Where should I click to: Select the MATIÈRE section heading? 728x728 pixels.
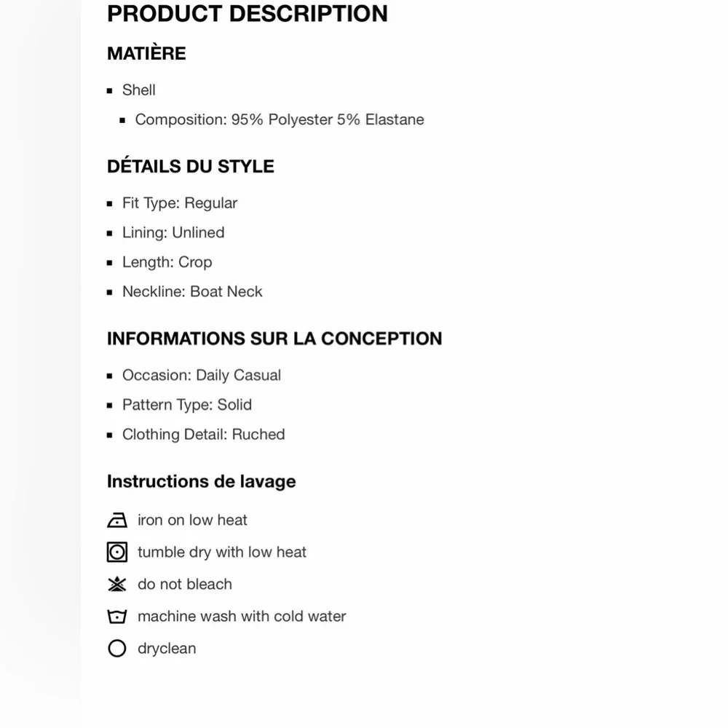point(146,54)
